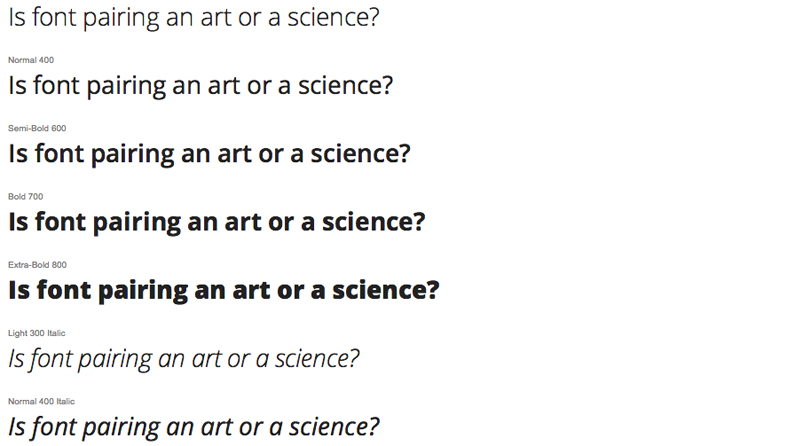The width and height of the screenshot is (795, 446).
Task: Select the "Semi-Bold 600" weight label
Action: click(37, 128)
